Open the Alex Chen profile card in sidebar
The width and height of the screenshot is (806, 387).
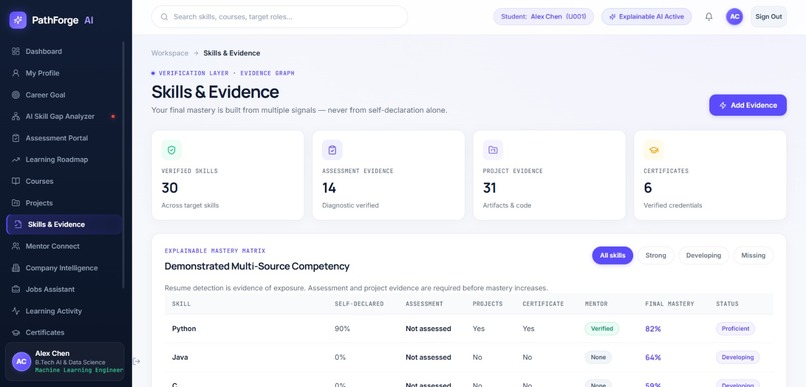(64, 361)
